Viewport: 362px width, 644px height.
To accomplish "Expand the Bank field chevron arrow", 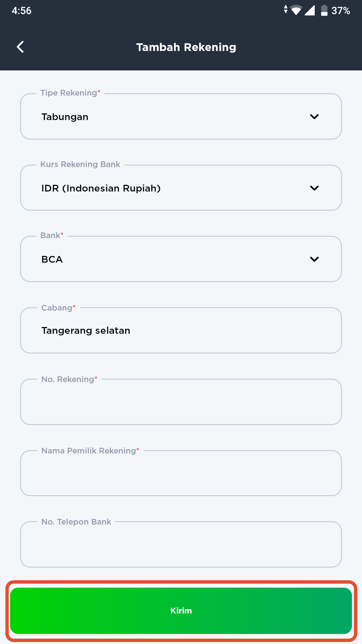I will 314,259.
